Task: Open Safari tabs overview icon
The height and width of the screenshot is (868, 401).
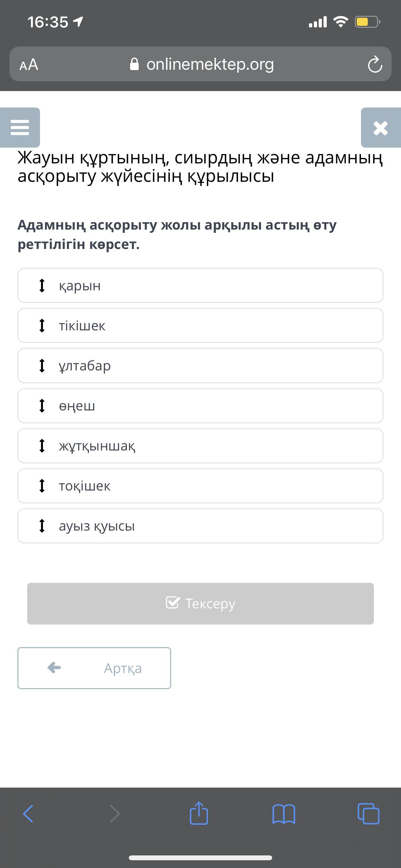Action: tap(368, 813)
